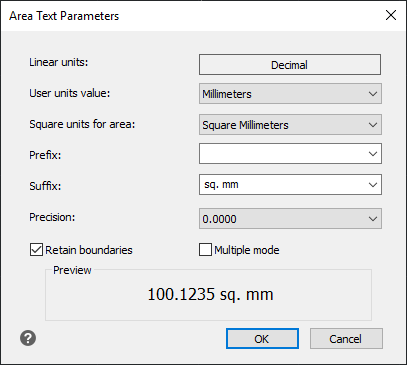Click the 0.0000 precision value
Screen dimensions: 407x365
pyautogui.click(x=219, y=219)
